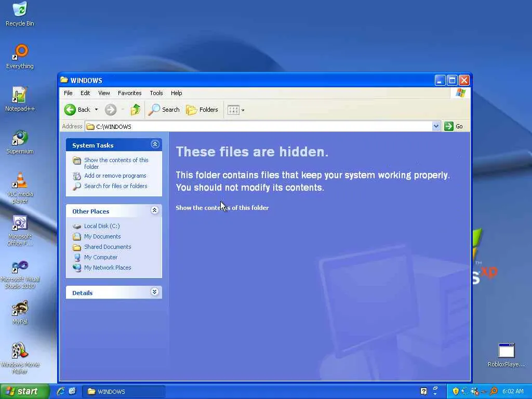
Task: Click the WINDOWS title bar folder icon
Action: 64,80
